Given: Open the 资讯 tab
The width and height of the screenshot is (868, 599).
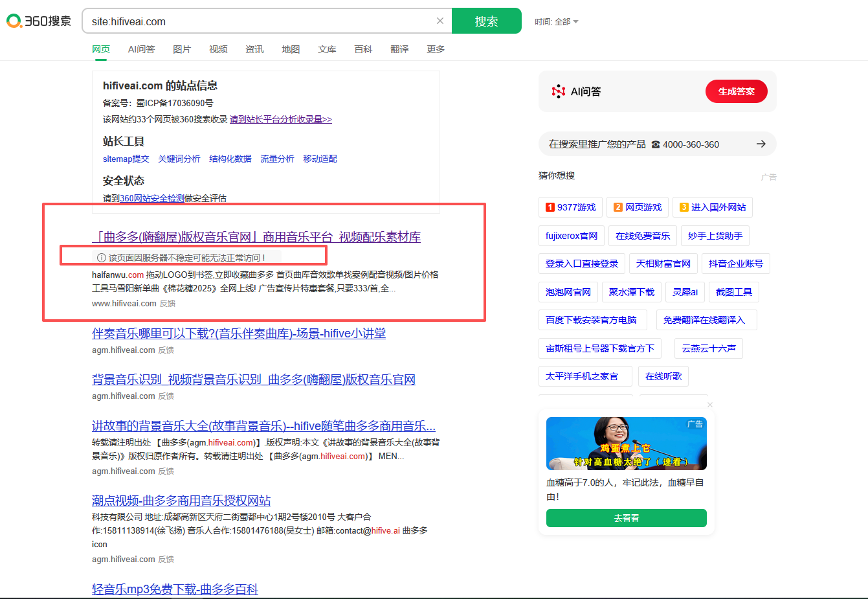Looking at the screenshot, I should (254, 49).
